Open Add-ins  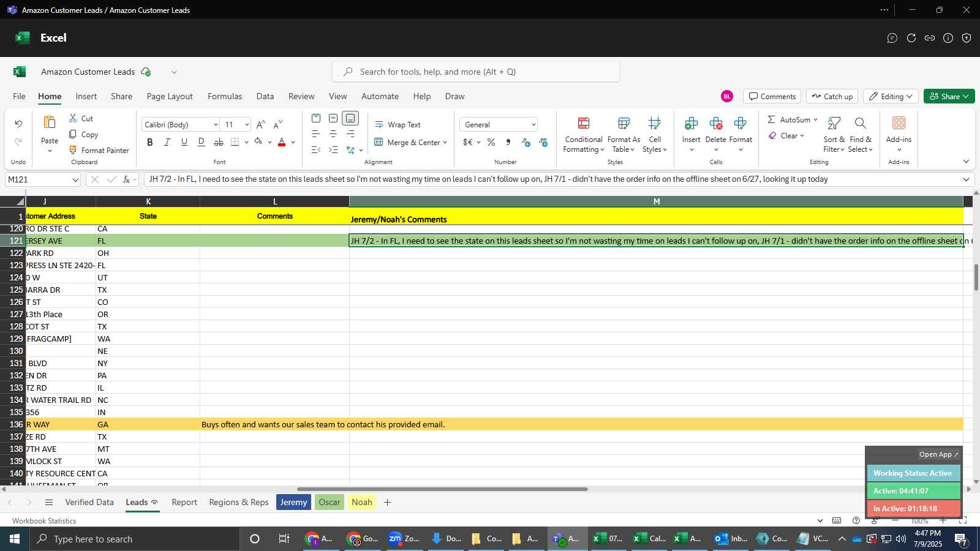pos(899,135)
